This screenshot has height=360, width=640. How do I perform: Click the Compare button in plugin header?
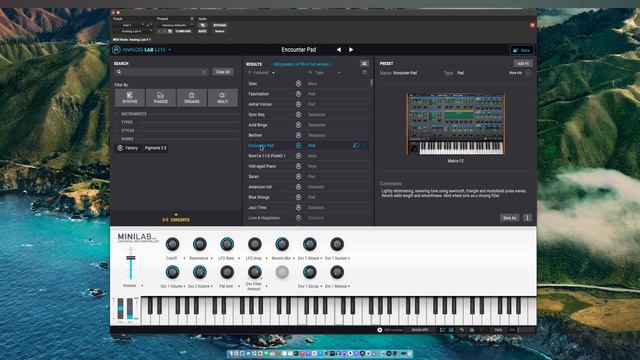pyautogui.click(x=183, y=31)
